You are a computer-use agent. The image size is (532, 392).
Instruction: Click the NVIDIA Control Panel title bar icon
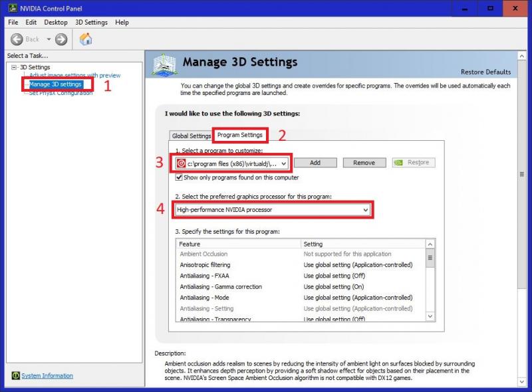[x=13, y=8]
